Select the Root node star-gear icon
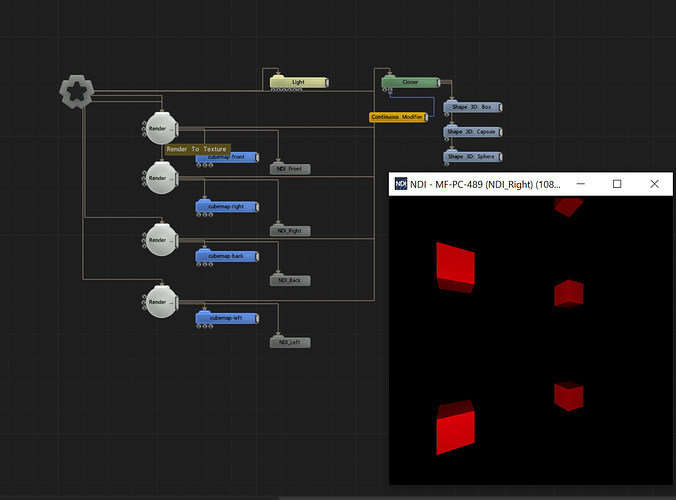The width and height of the screenshot is (676, 500). [77, 91]
